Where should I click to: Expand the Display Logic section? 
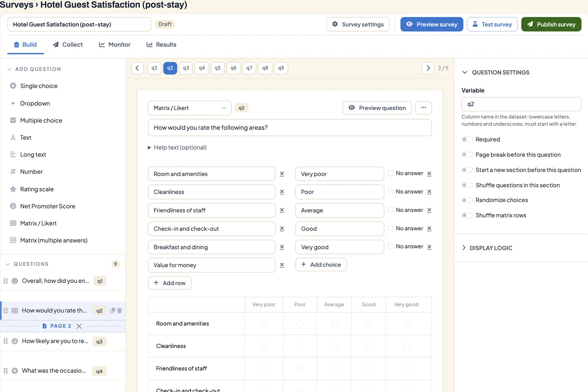487,248
